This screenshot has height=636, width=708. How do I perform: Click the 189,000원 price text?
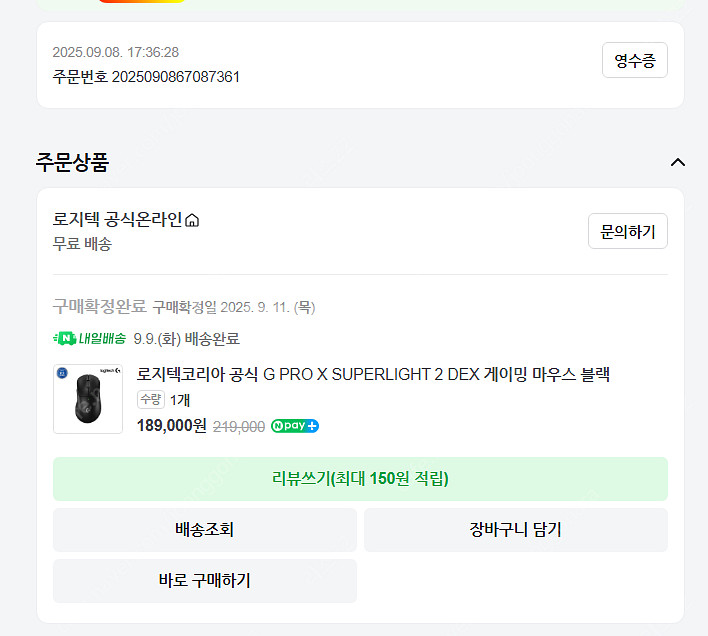pos(171,426)
